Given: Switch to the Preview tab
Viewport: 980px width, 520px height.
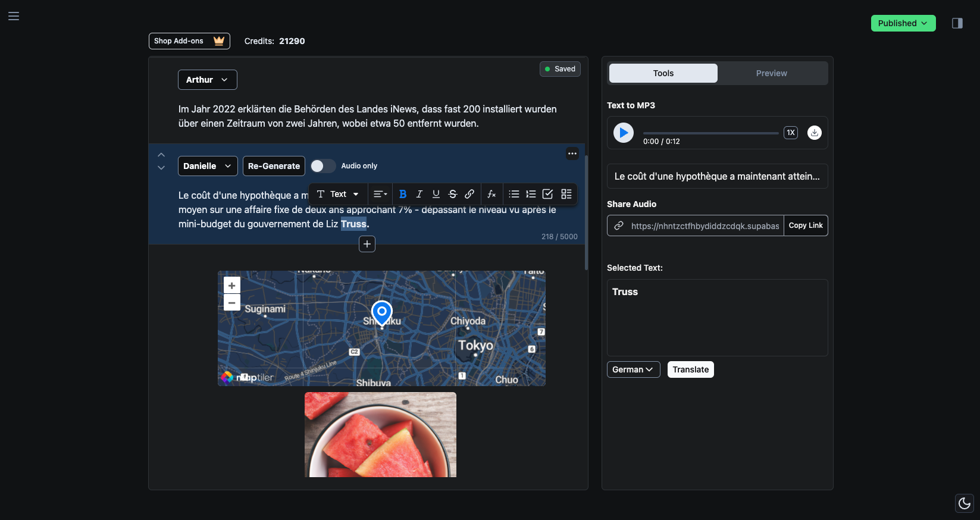Looking at the screenshot, I should pos(772,73).
